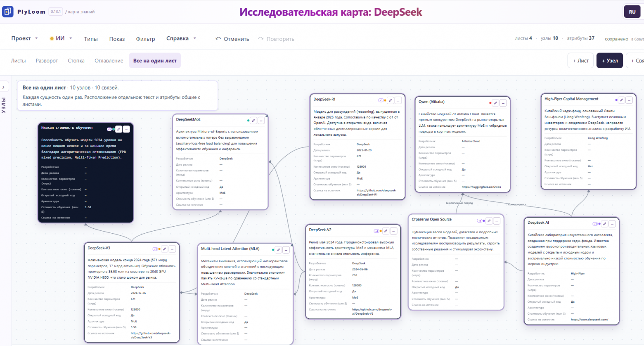
Task: Click pencil edit icon on Qwen (Alibaba) node
Action: (x=496, y=103)
